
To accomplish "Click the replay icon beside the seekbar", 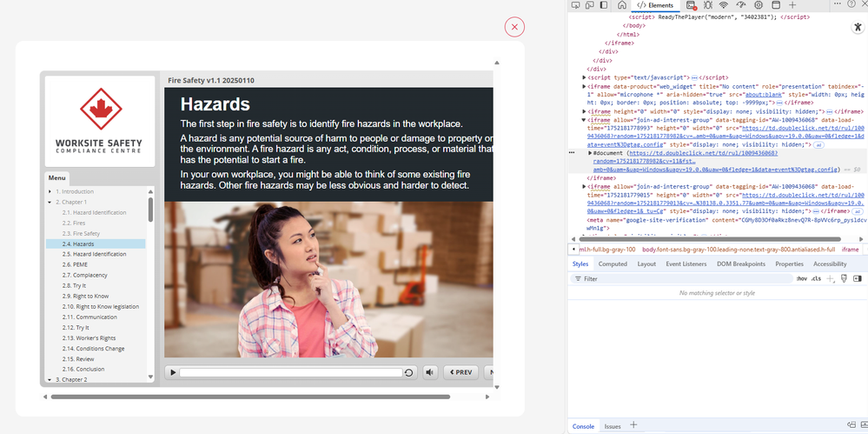I will coord(408,372).
